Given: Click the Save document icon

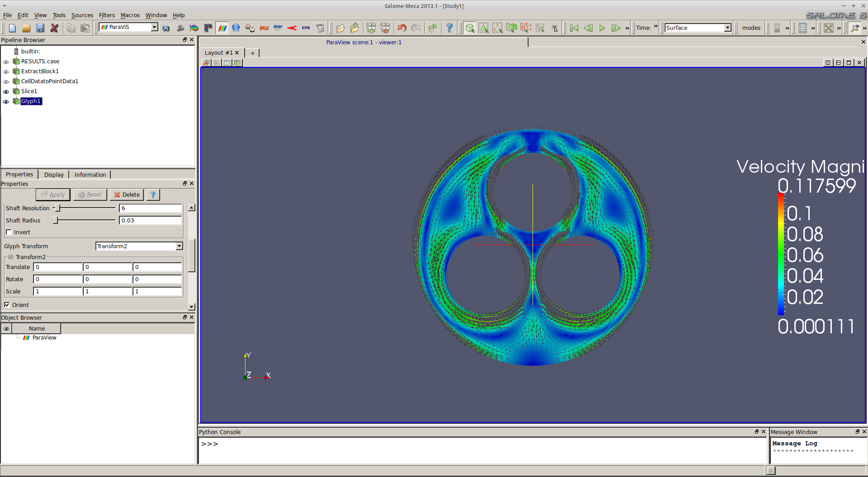Looking at the screenshot, I should pos(40,28).
